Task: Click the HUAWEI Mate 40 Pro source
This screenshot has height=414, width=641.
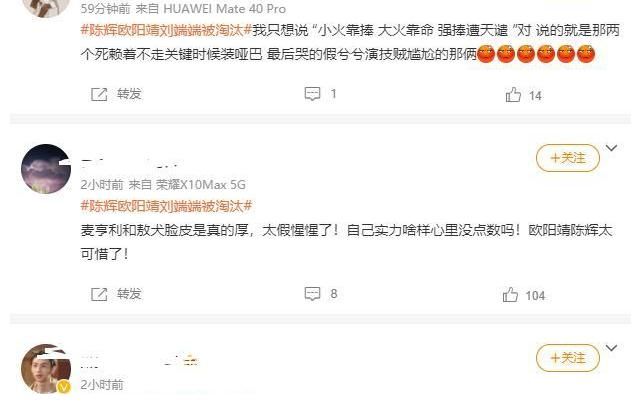Action: (x=224, y=9)
